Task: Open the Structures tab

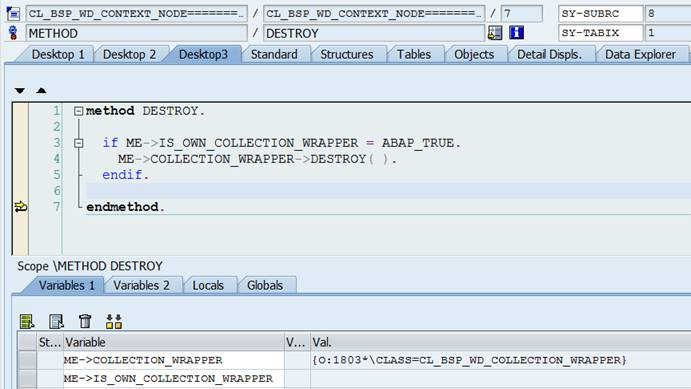Action: pyautogui.click(x=347, y=55)
